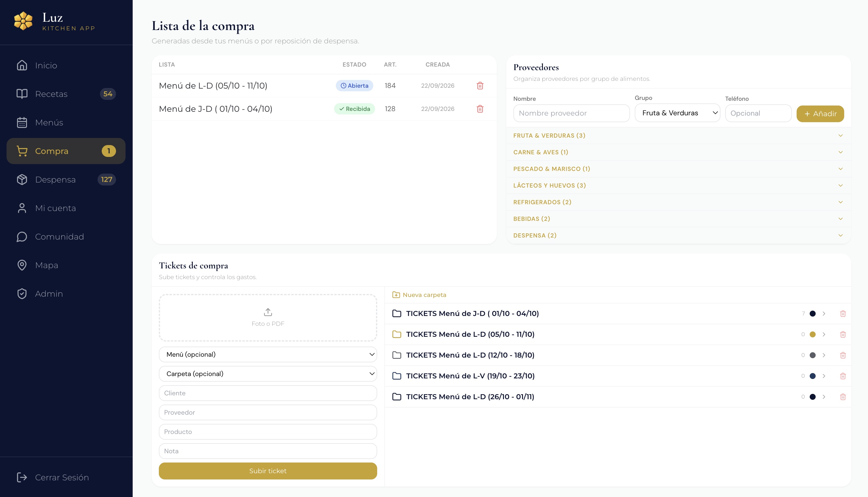This screenshot has width=868, height=497.
Task: Click folder icon of TICKETS Menú de L-D (05/10 - 11/10)
Action: pyautogui.click(x=397, y=334)
